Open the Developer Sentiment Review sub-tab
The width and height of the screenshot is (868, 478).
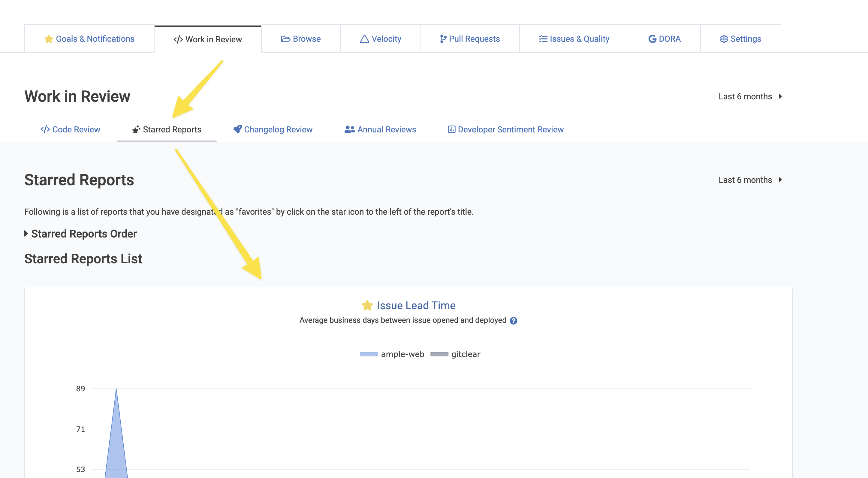(x=505, y=129)
